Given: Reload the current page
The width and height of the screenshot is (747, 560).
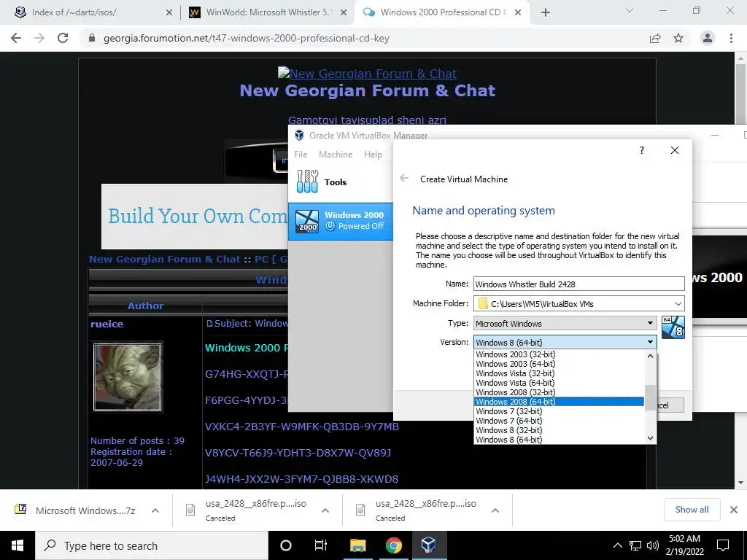Looking at the screenshot, I should coord(63,38).
